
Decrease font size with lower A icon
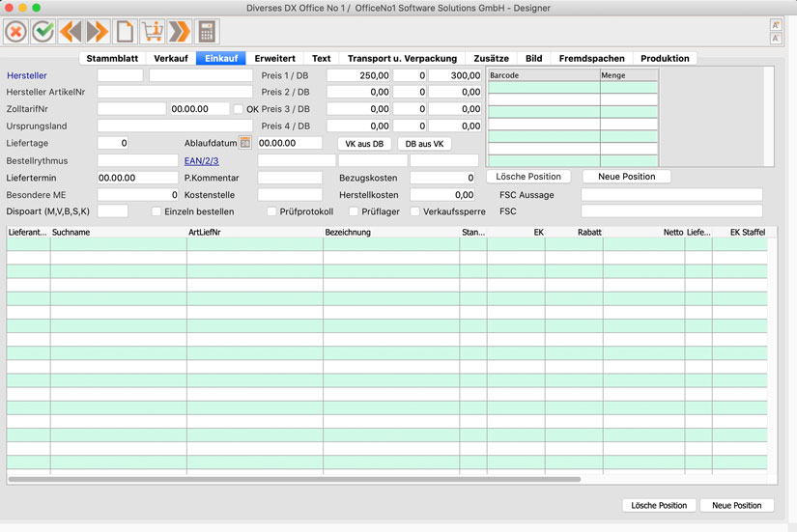point(776,38)
